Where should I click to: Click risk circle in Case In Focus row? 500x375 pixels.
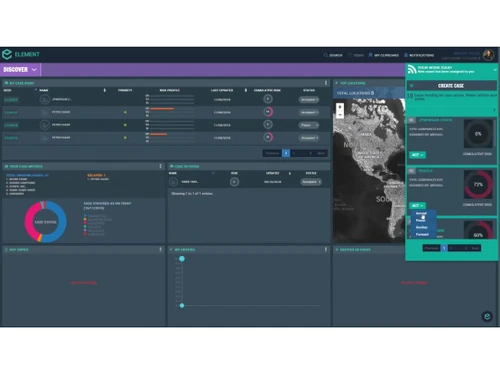pyautogui.click(x=234, y=182)
